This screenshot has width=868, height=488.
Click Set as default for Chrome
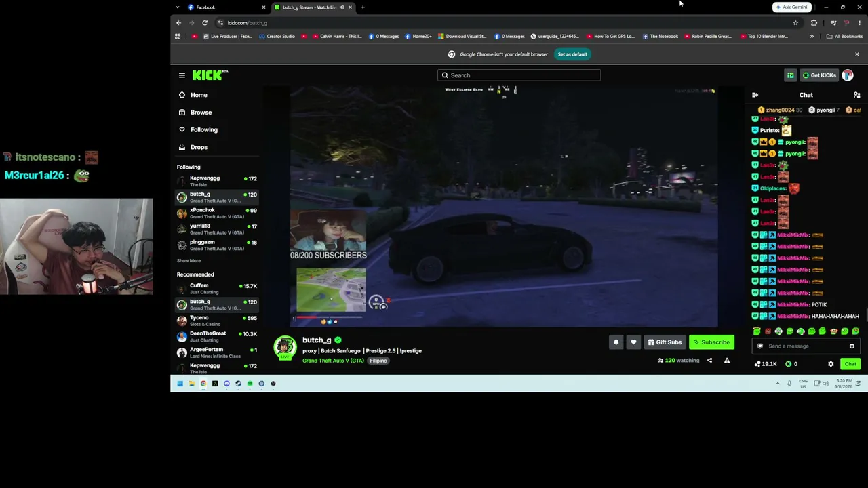coord(572,54)
